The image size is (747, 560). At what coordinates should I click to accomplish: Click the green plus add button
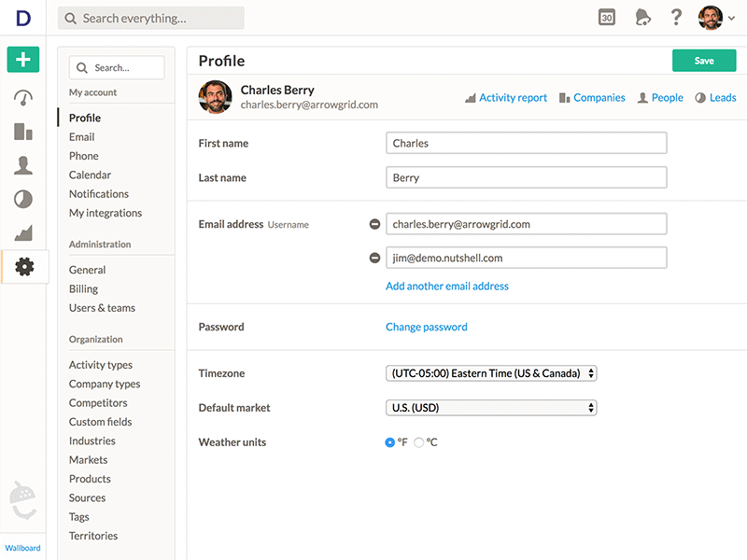(x=23, y=60)
